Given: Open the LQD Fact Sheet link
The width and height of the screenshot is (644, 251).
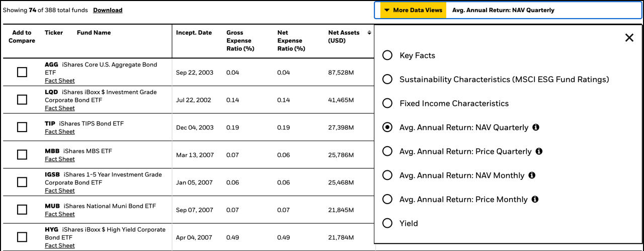Looking at the screenshot, I should (x=60, y=108).
